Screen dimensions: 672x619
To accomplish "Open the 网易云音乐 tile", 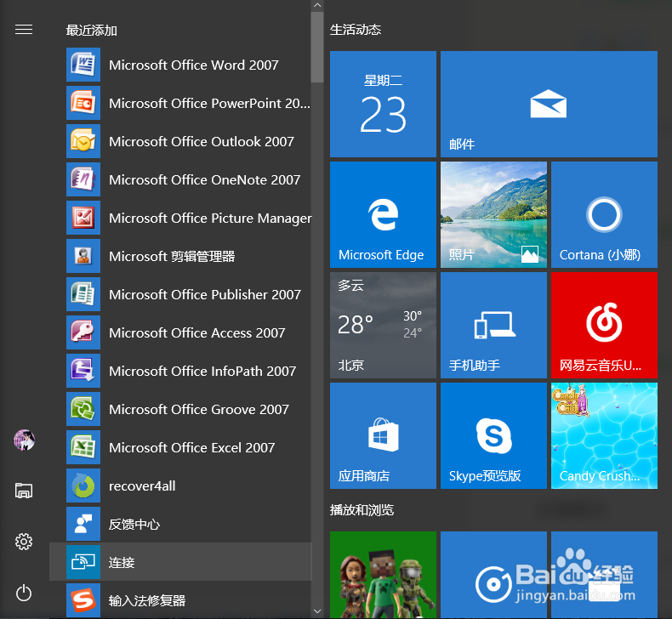I will pos(604,325).
